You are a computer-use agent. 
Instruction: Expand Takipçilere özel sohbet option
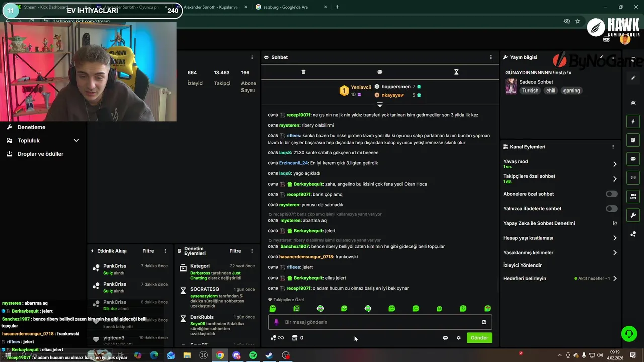coord(614,178)
